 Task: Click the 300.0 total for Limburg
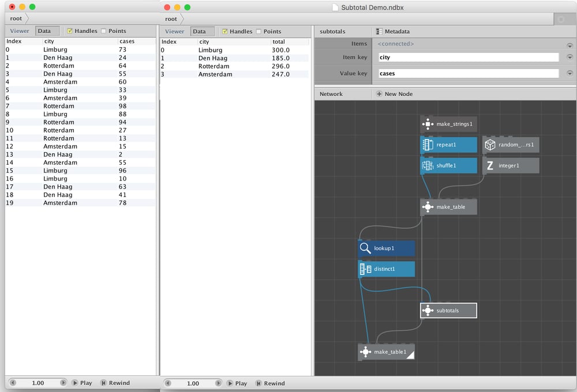[281, 50]
